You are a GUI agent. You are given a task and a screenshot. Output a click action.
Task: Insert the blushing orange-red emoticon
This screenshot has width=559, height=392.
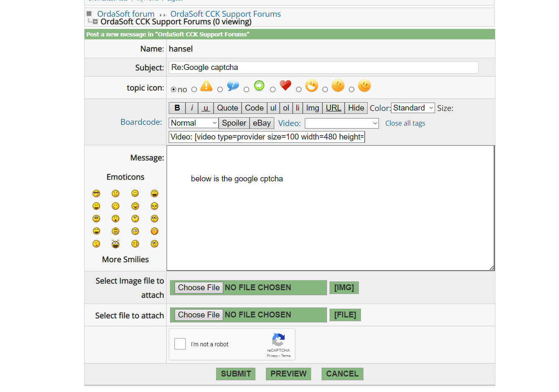pyautogui.click(x=155, y=231)
